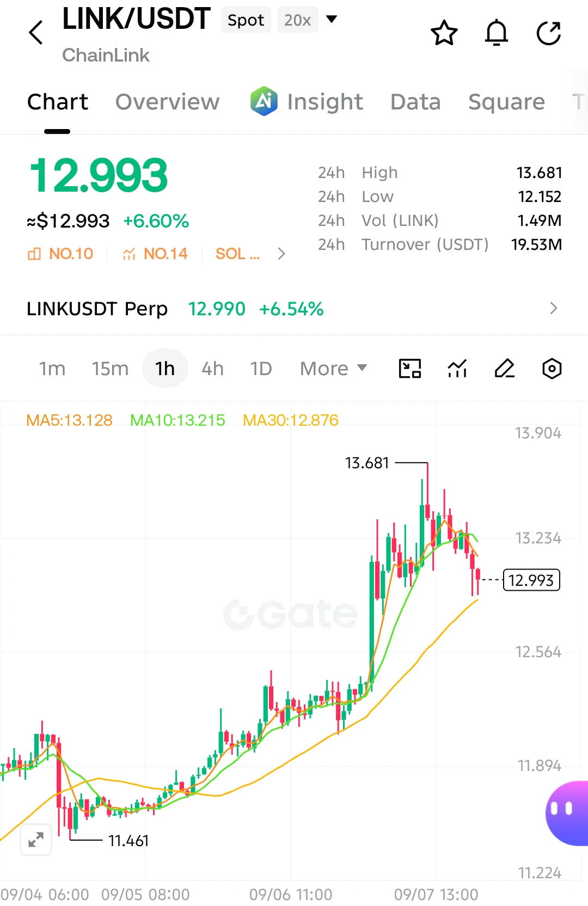
Task: Open the More timeframes dropdown
Action: pyautogui.click(x=334, y=369)
